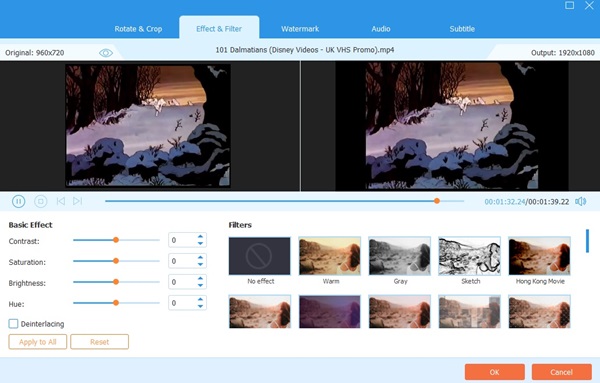Apply the Warm filter
The height and width of the screenshot is (383, 600).
(329, 256)
